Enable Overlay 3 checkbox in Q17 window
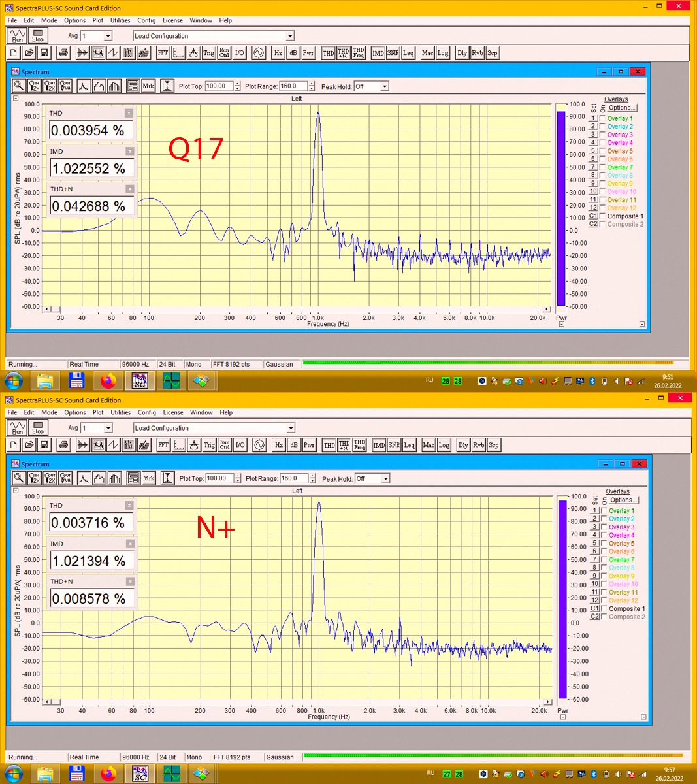This screenshot has width=697, height=784. pos(603,135)
